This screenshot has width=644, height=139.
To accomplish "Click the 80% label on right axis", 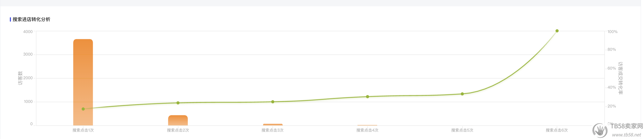I will pyautogui.click(x=611, y=49).
